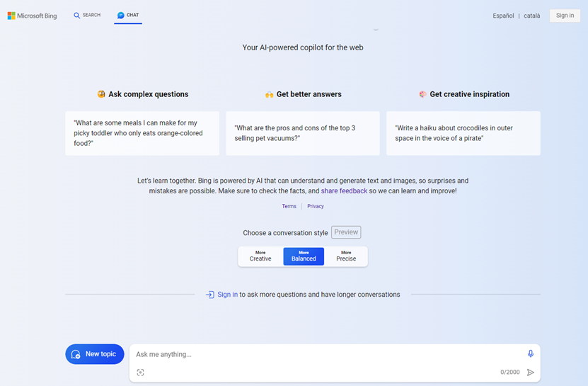Click the microphone voice input icon
Image resolution: width=588 pixels, height=386 pixels.
(x=531, y=353)
